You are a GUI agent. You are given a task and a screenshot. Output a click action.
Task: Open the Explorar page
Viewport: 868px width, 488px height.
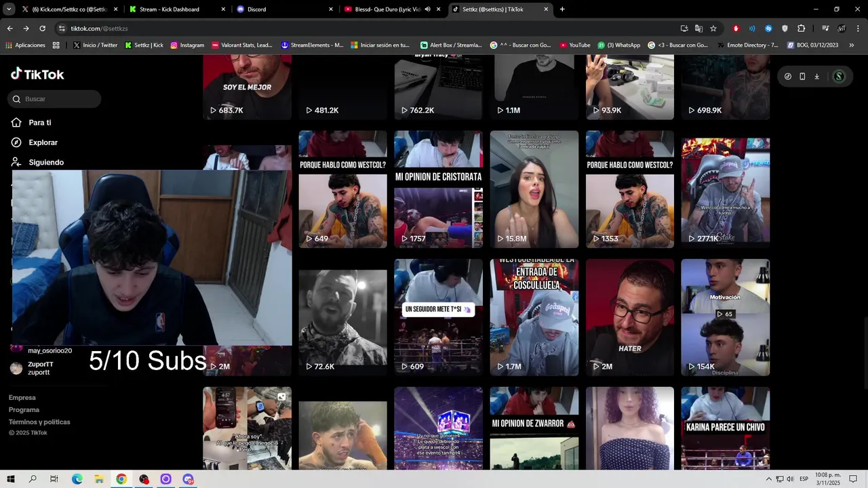click(x=35, y=142)
